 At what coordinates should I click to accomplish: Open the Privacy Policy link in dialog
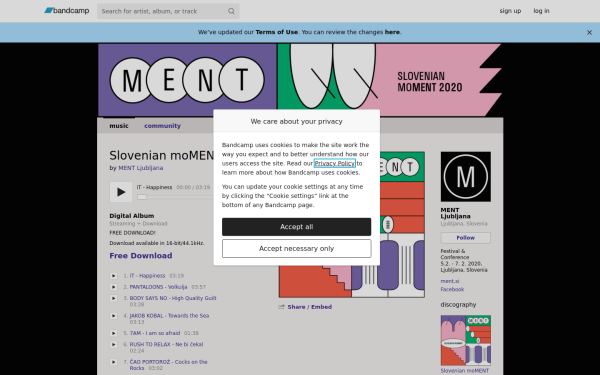334,163
